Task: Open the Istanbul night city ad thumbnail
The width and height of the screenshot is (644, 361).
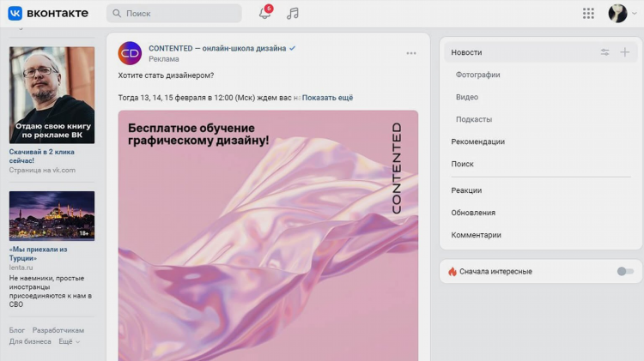Action: tap(52, 216)
